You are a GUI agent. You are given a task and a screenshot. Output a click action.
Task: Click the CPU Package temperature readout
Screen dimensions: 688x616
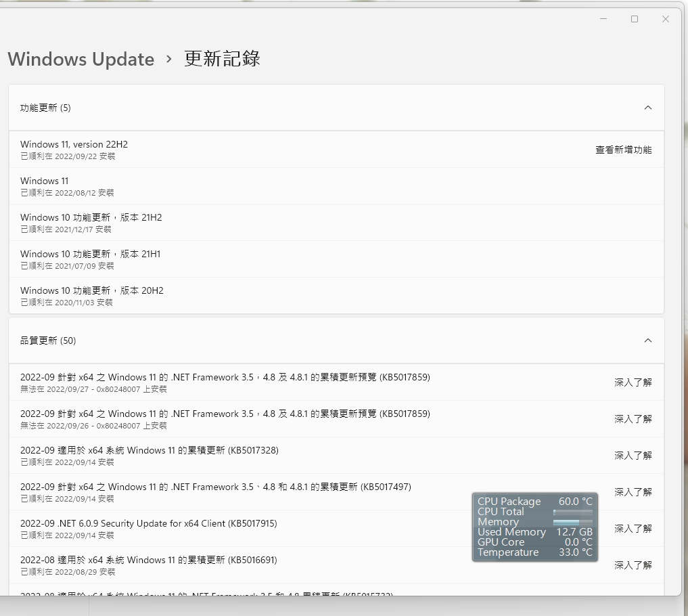[575, 502]
